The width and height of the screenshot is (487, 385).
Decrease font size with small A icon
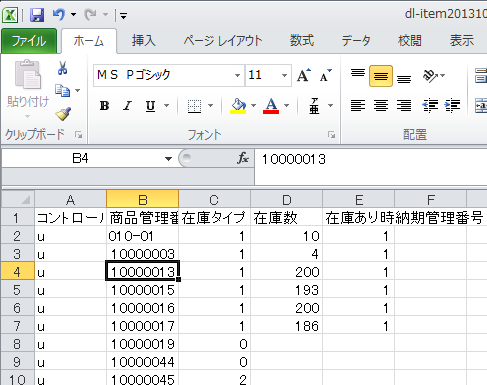(x=326, y=75)
